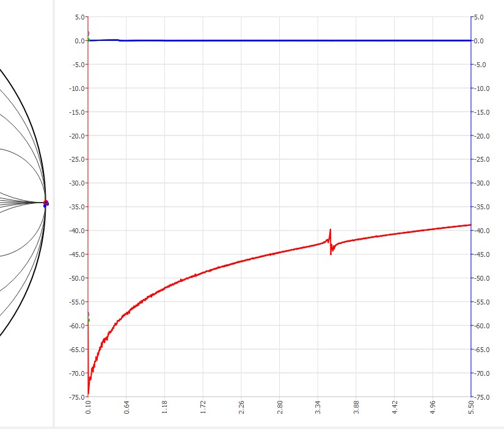Click the 1.18 frequency axis label
The height and width of the screenshot is (429, 504).
[x=164, y=407]
